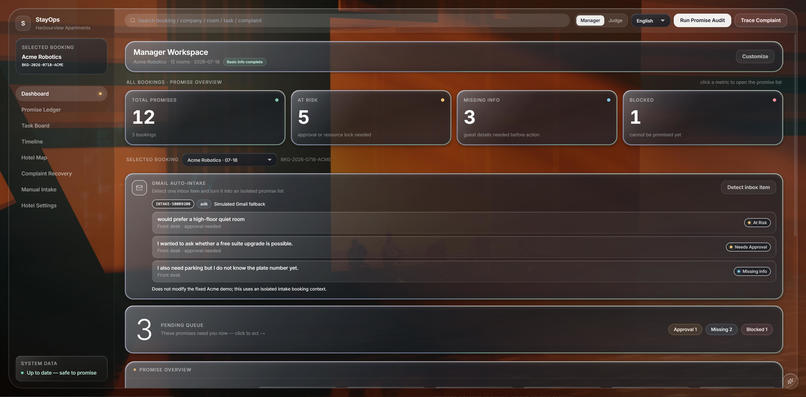
Task: Open the Missing Info metric card
Action: click(x=537, y=118)
